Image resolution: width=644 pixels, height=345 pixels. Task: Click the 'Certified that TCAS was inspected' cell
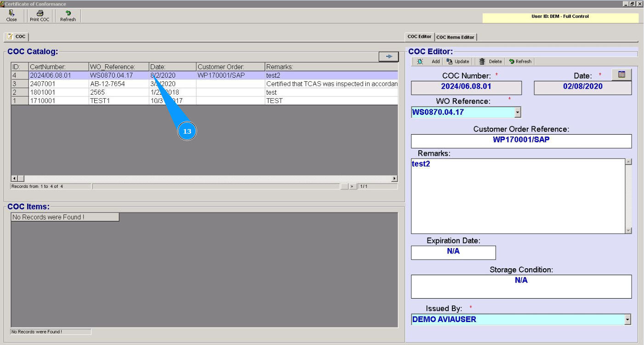(x=331, y=84)
